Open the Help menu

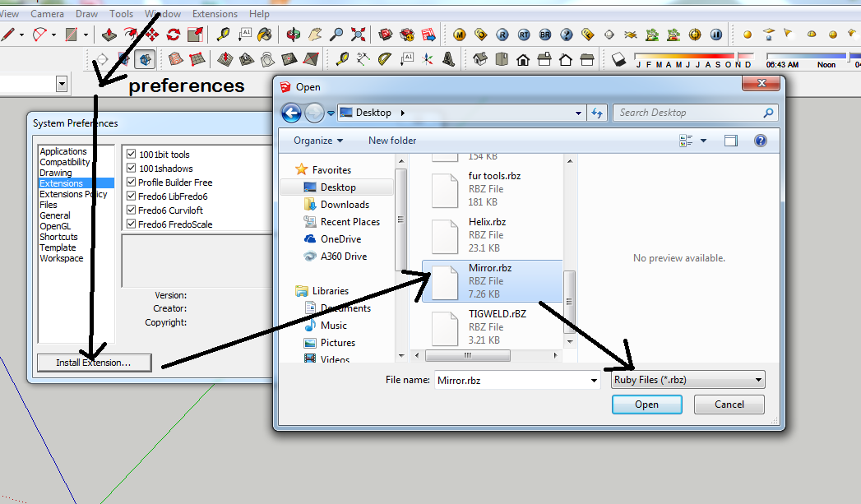point(259,14)
